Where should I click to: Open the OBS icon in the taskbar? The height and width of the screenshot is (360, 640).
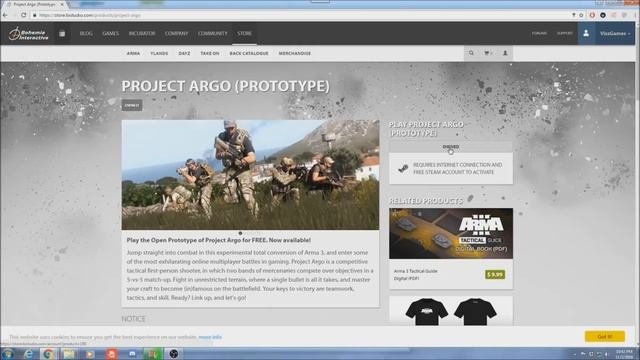pos(174,354)
